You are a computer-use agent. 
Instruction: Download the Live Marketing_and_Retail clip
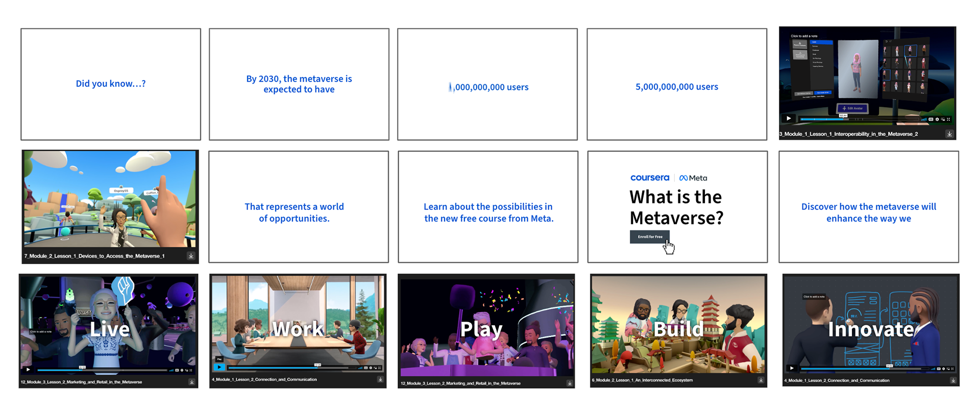[x=192, y=382]
